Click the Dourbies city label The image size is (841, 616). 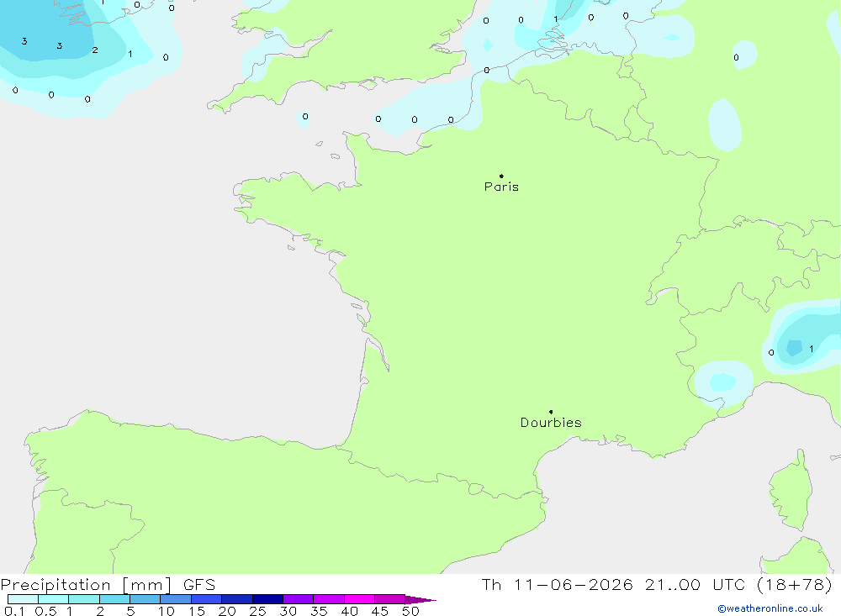tap(551, 423)
